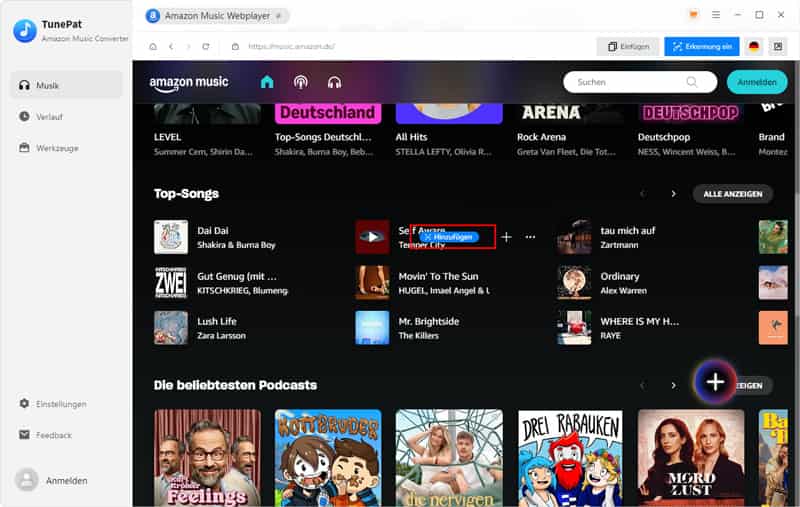Select the Amazon Music Webplayer tab
800x507 pixels.
pyautogui.click(x=217, y=16)
